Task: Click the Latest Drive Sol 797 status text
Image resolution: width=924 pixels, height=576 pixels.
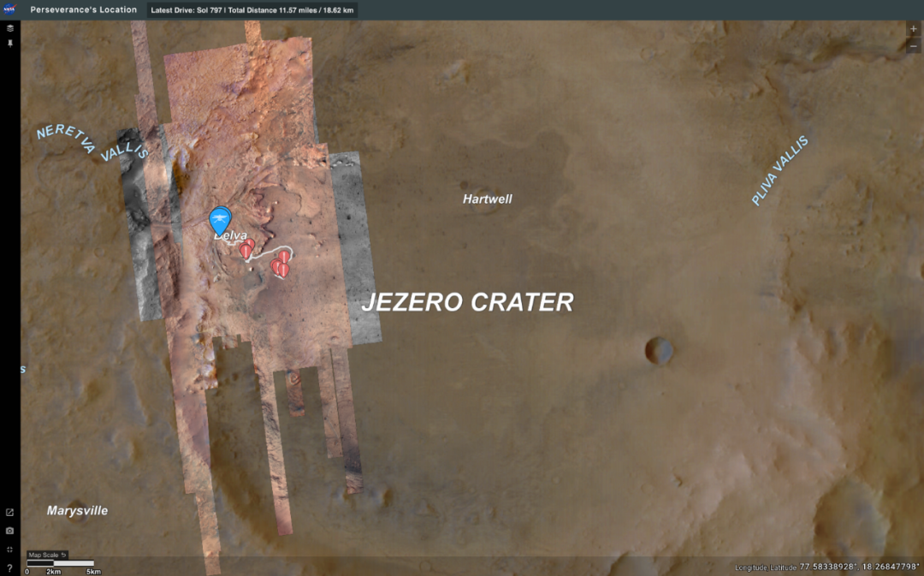Action: 252,10
